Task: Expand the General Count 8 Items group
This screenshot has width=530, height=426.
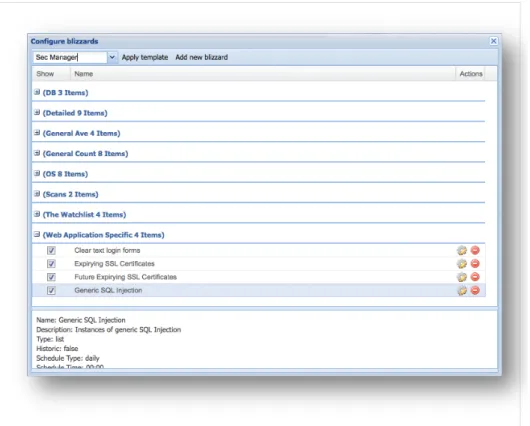Action: click(37, 153)
